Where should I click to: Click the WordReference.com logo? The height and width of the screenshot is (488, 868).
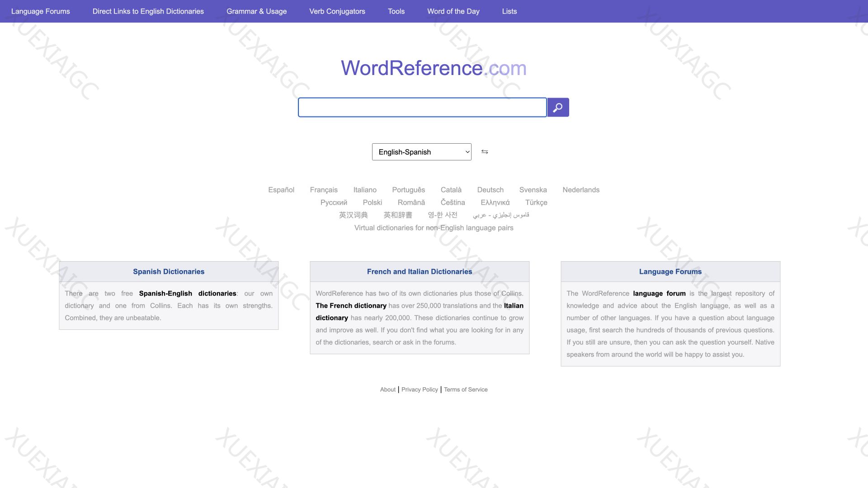(434, 68)
